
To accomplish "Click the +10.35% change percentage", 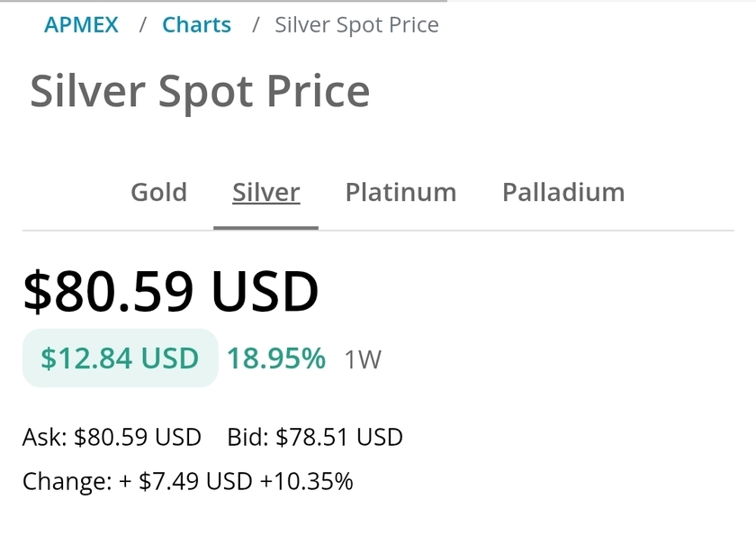I will (x=306, y=481).
